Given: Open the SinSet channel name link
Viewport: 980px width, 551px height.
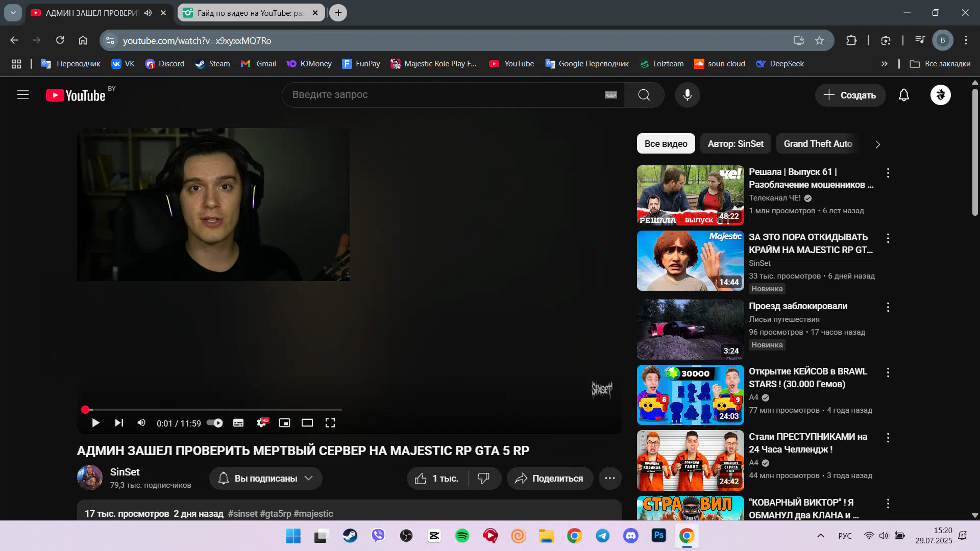Looking at the screenshot, I should (125, 472).
